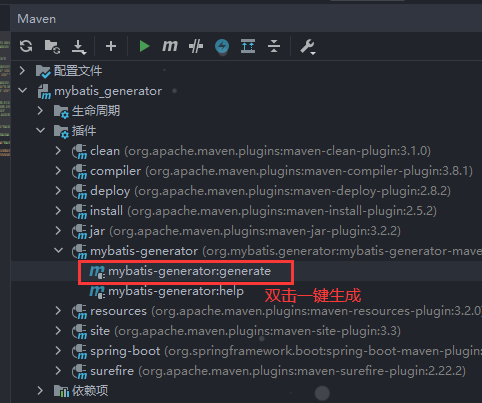Click the surefire plugin icon

coord(79,372)
